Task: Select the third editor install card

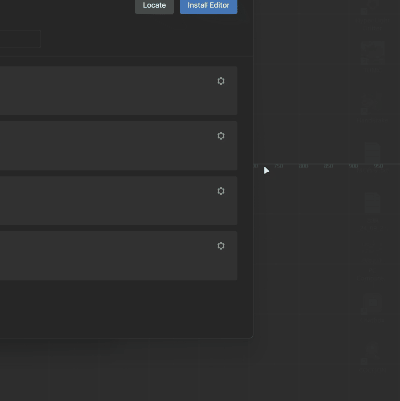Action: pyautogui.click(x=118, y=201)
